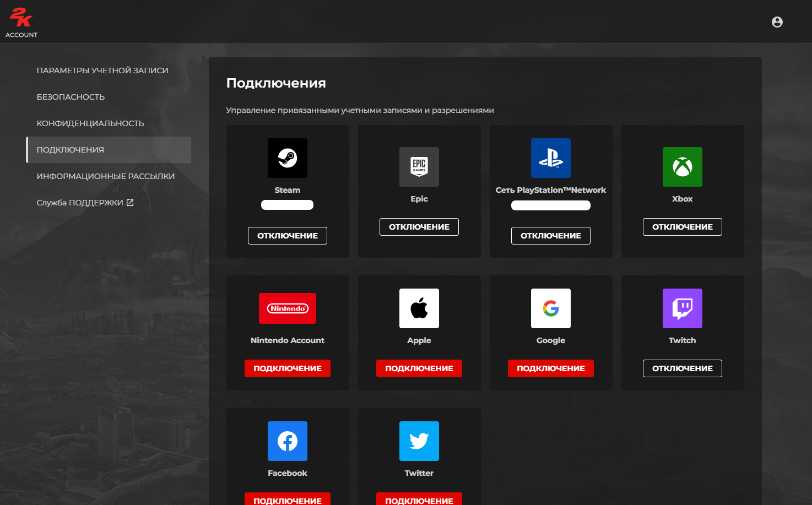Viewport: 812px width, 505px height.
Task: Disconnect PlayStation Network account
Action: pyautogui.click(x=551, y=236)
